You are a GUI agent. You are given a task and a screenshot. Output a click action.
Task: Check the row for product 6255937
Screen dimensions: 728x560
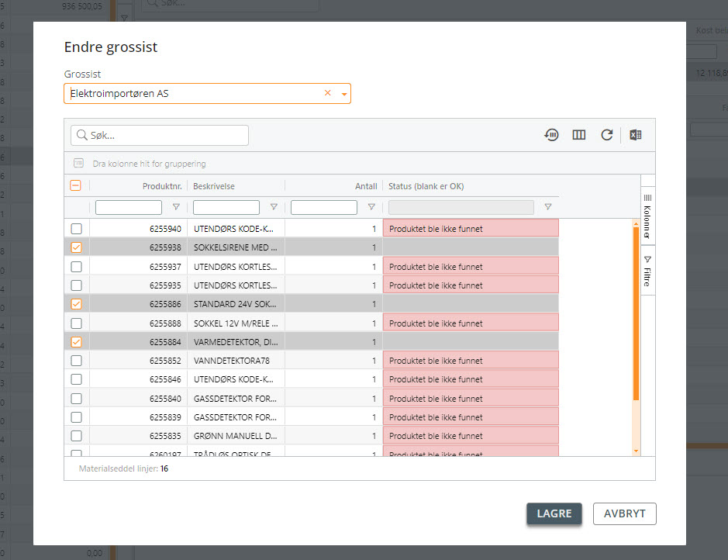coord(76,267)
